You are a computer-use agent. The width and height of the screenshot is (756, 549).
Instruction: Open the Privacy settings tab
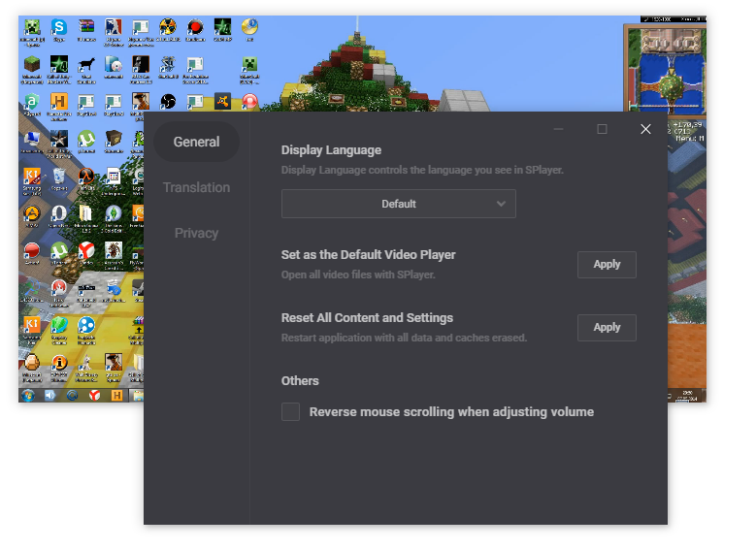pos(196,234)
